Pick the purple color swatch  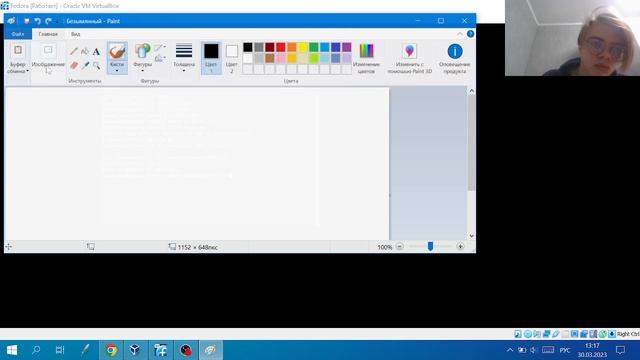(x=347, y=47)
